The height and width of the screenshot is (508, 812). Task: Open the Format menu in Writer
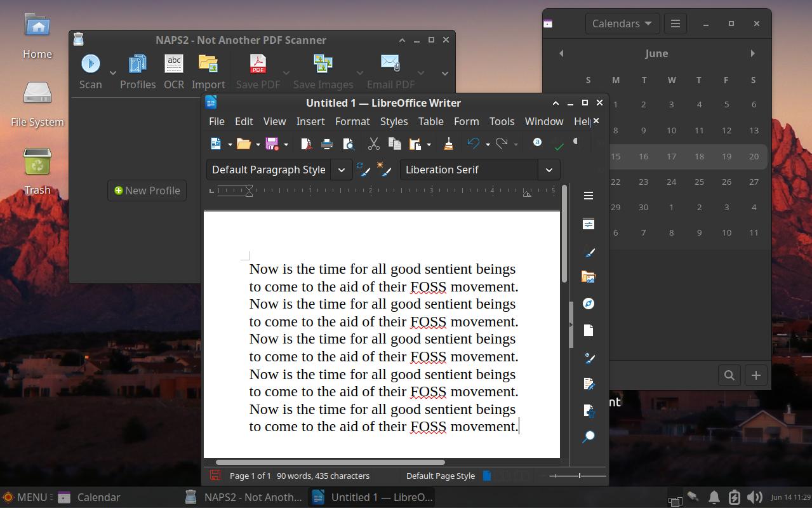[x=352, y=121]
